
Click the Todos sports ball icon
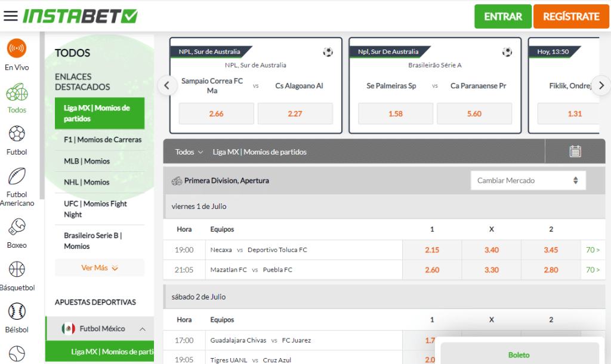17,94
